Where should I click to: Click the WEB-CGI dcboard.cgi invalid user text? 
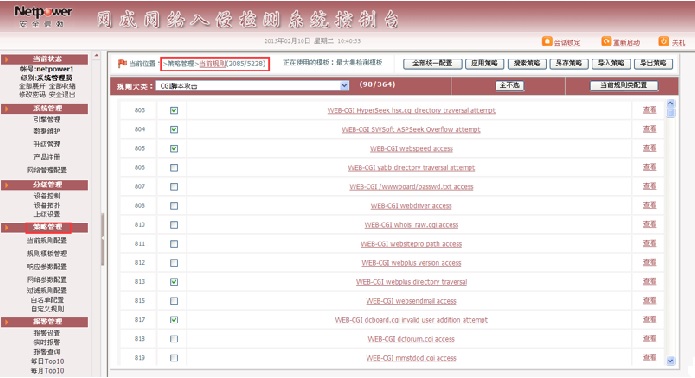[411, 320]
